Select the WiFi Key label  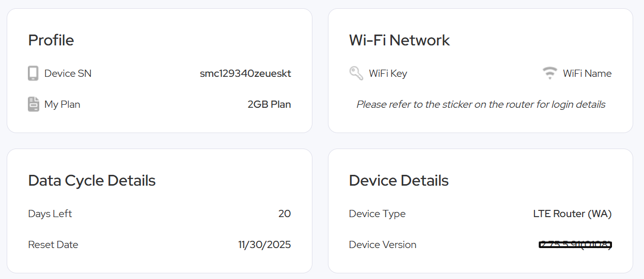[x=388, y=73]
